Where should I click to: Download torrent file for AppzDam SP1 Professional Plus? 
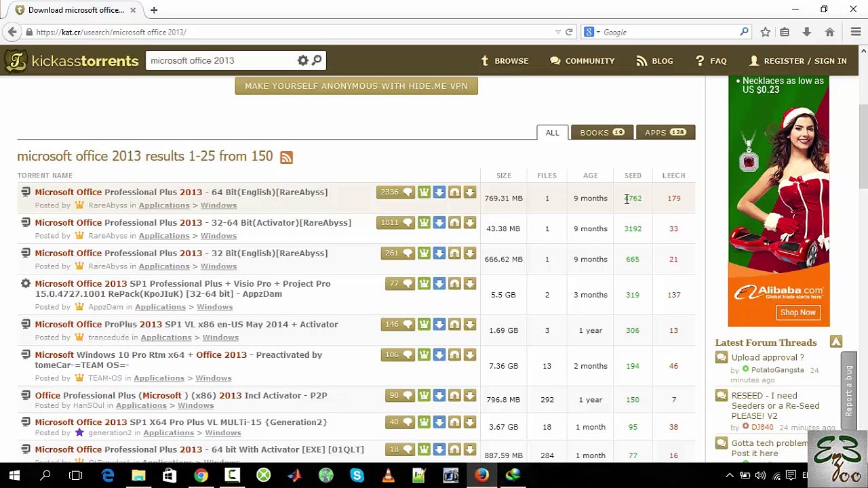click(x=469, y=284)
